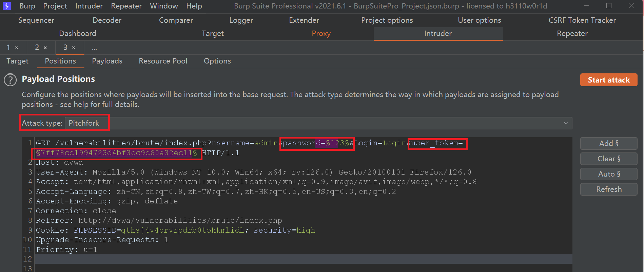Viewport: 644px width, 272px height.
Task: Click the Referer header URL line
Action: [159, 221]
